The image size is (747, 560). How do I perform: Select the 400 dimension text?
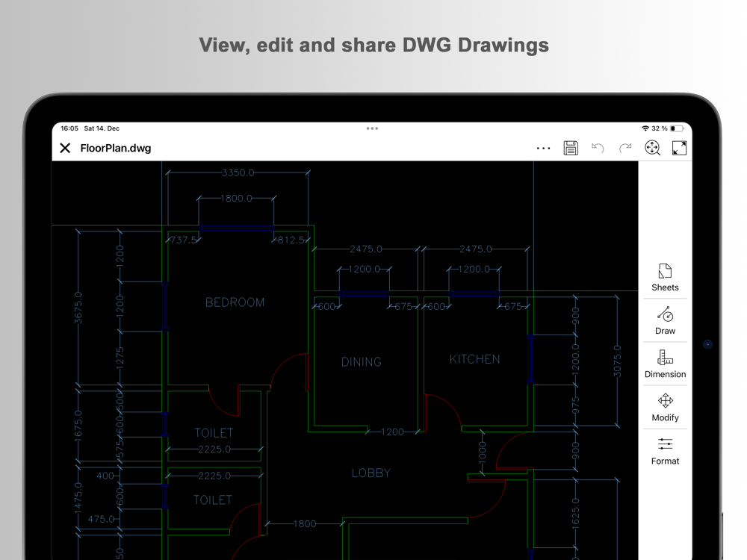[x=105, y=476]
